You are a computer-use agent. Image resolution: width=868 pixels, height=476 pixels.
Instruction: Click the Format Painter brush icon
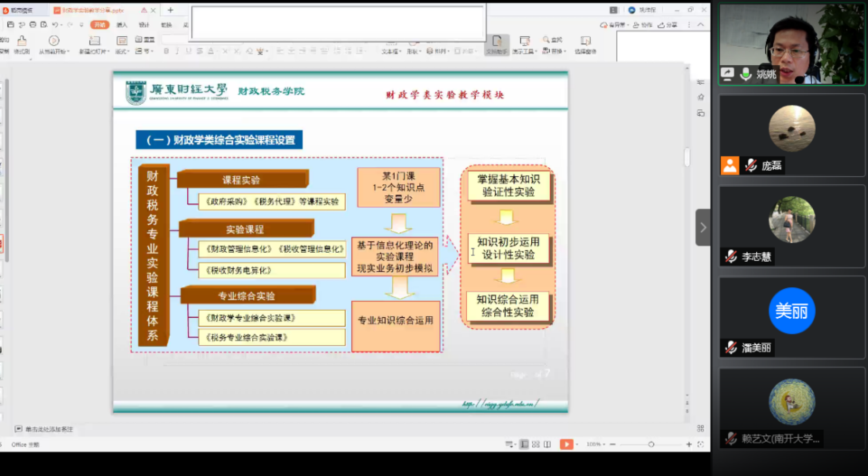click(x=22, y=41)
